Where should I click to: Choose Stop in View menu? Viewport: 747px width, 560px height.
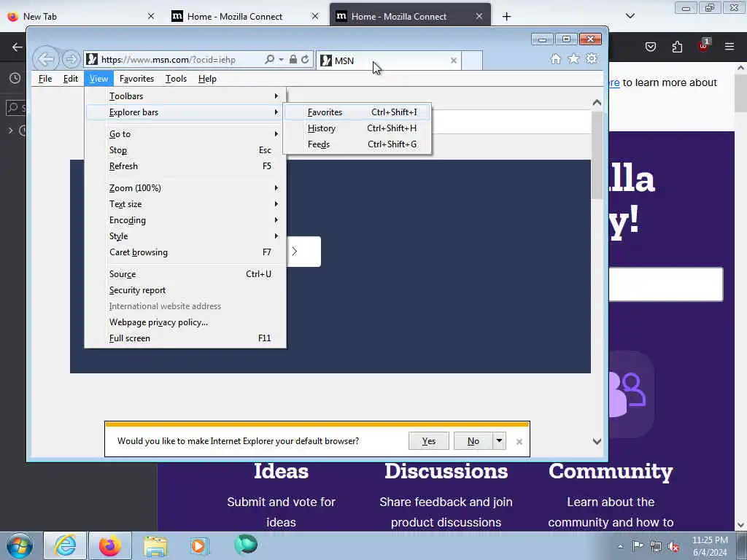pyautogui.click(x=186, y=150)
